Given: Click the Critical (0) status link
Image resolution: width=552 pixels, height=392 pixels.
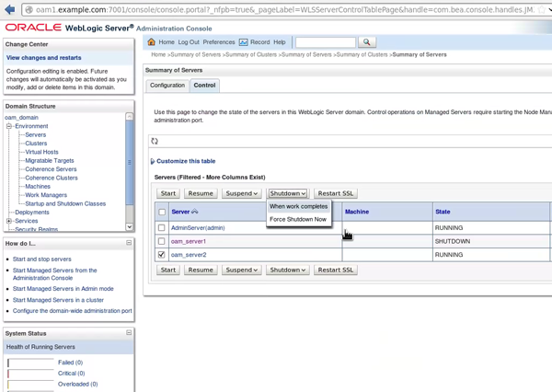Looking at the screenshot, I should (71, 373).
